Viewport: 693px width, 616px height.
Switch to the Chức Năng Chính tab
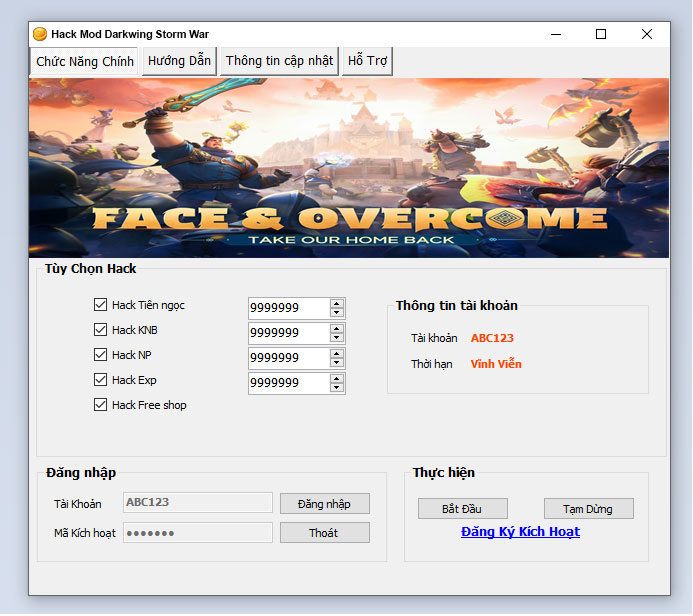click(x=84, y=61)
